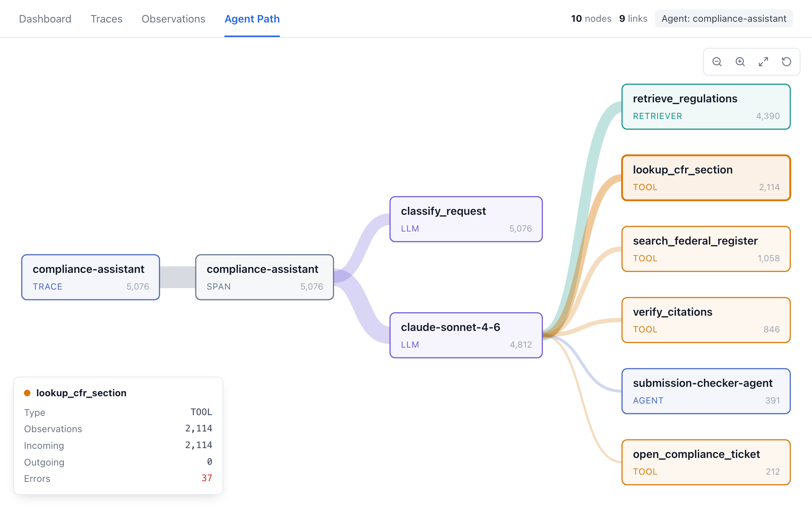Click the Observations value 2,114 in panel
The image size is (812, 508).
(199, 429)
